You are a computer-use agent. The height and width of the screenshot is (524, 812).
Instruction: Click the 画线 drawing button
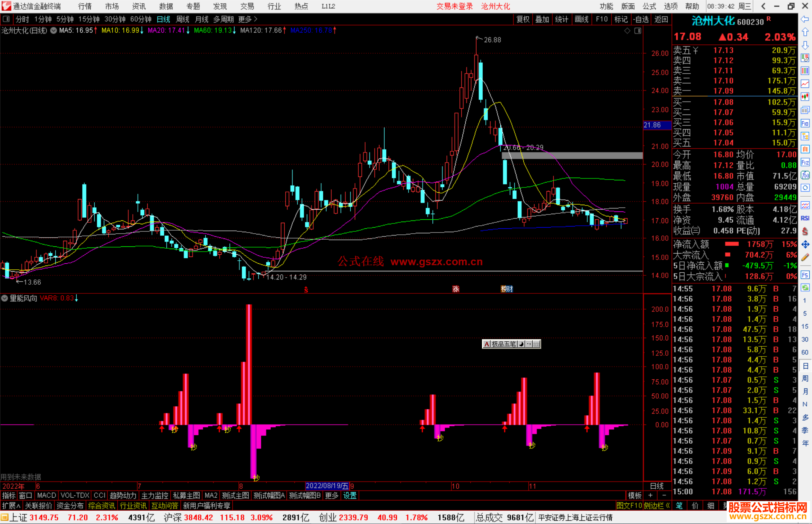(581, 19)
